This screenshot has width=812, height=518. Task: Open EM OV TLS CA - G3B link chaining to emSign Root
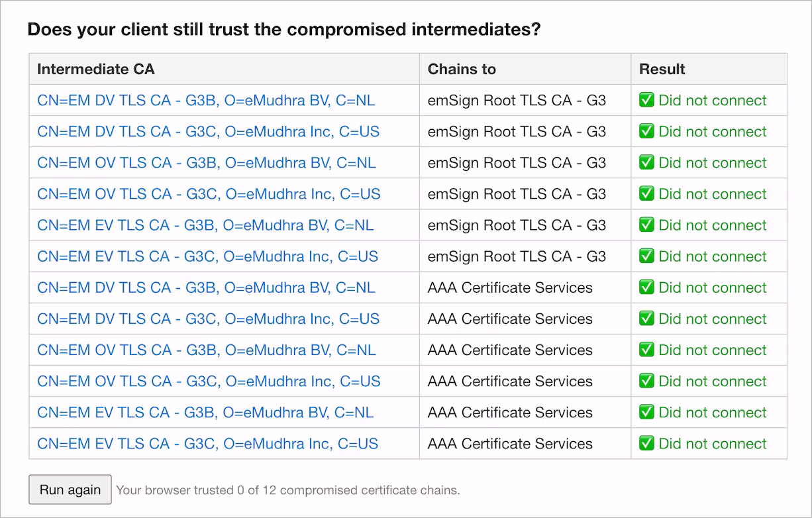[207, 163]
